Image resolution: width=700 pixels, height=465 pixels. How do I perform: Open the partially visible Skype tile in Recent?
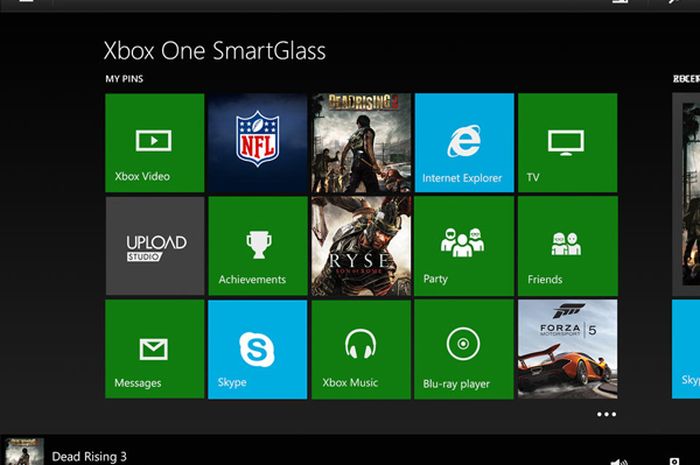(686, 349)
